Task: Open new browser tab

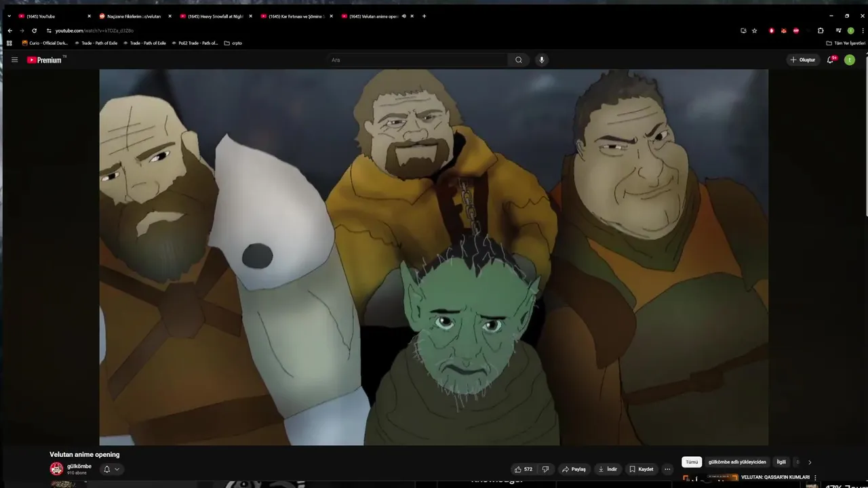Action: click(x=425, y=16)
